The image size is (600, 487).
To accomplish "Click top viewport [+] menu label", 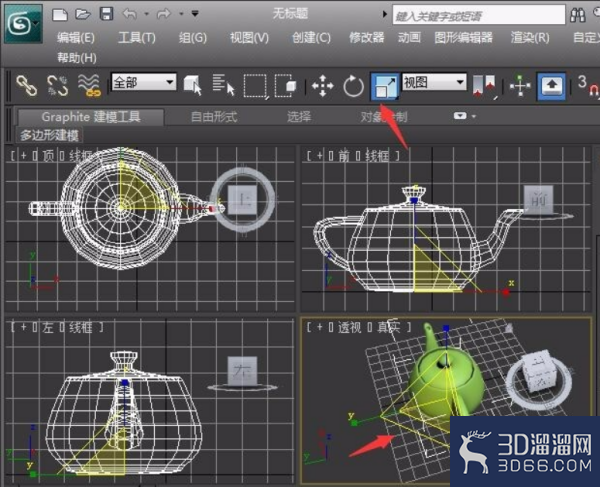I will pyautogui.click(x=23, y=156).
